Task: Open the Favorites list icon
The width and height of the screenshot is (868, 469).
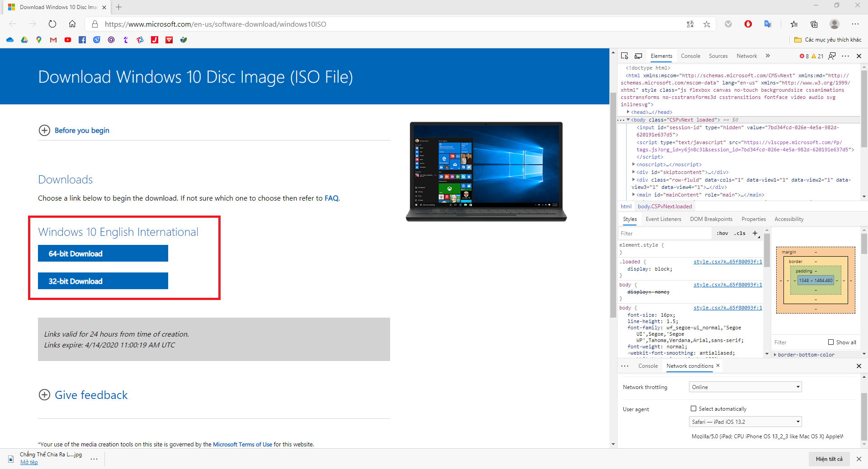Action: tap(794, 24)
